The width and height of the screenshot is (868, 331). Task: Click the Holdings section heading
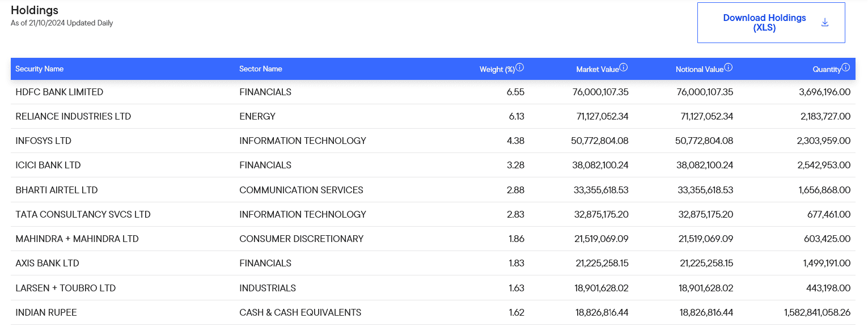[35, 10]
